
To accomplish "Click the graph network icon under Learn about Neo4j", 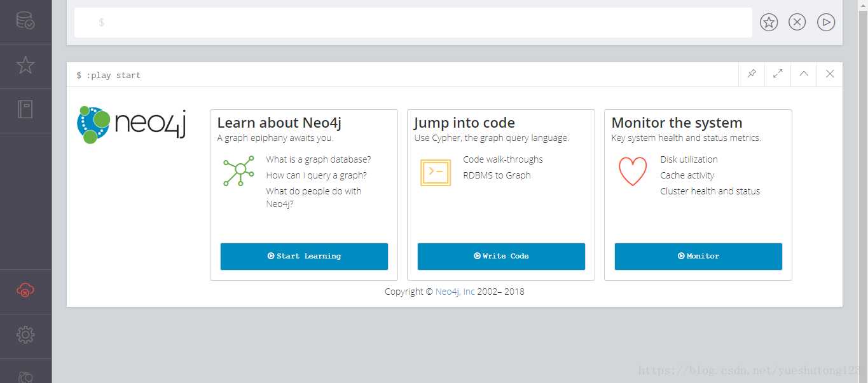I will [238, 171].
